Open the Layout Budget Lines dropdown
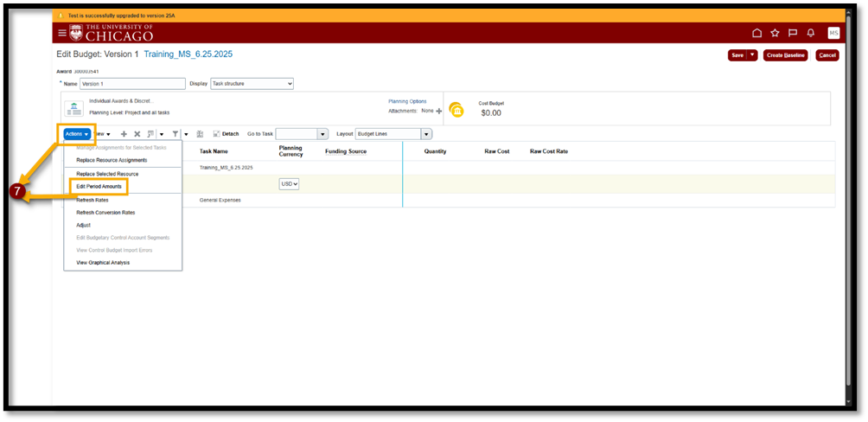The image size is (868, 422). click(x=425, y=134)
